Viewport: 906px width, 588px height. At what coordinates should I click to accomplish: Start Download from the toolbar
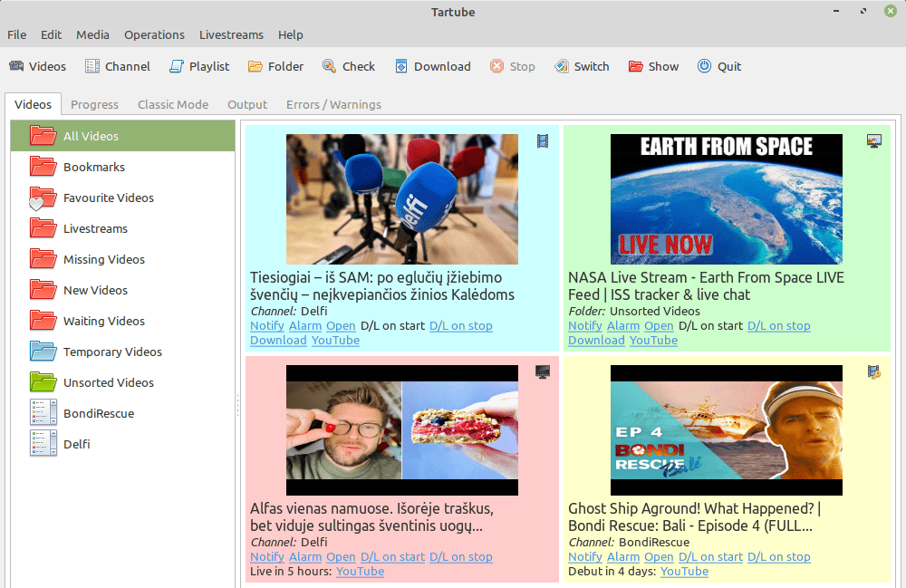tap(432, 66)
